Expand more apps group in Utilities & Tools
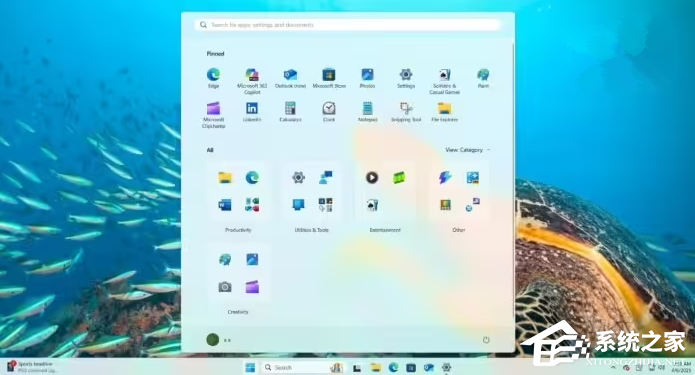 (x=326, y=205)
